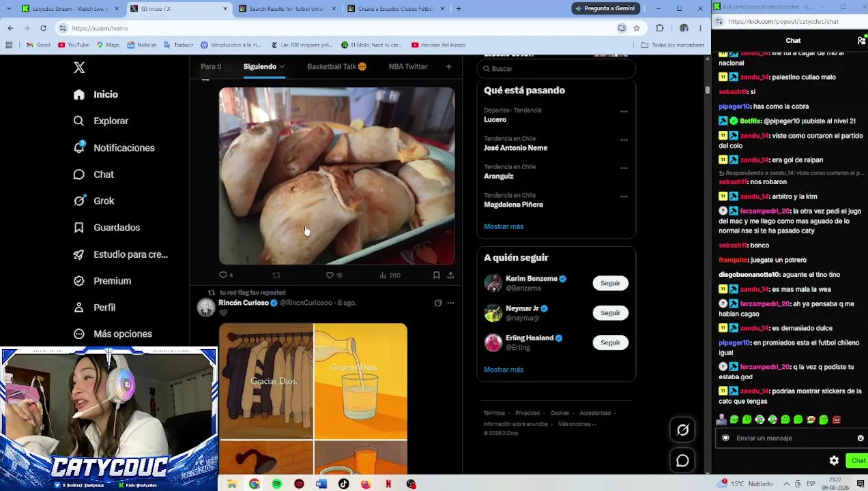
Task: Open Chat in the X sidebar
Action: (x=94, y=175)
